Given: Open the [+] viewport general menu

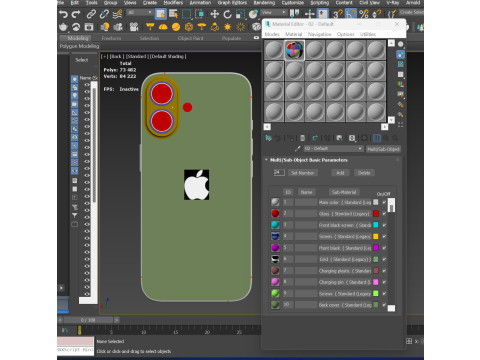Looking at the screenshot, I should (x=104, y=56).
